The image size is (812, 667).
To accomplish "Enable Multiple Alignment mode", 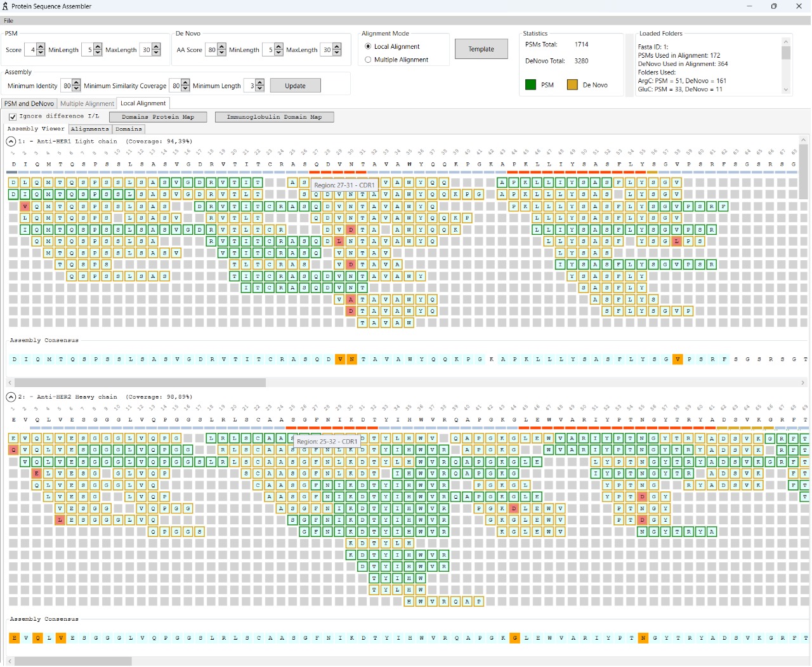I will click(369, 59).
